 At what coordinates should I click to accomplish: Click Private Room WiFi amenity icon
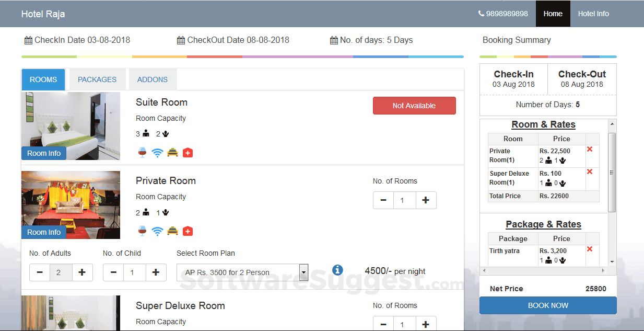pyautogui.click(x=157, y=231)
